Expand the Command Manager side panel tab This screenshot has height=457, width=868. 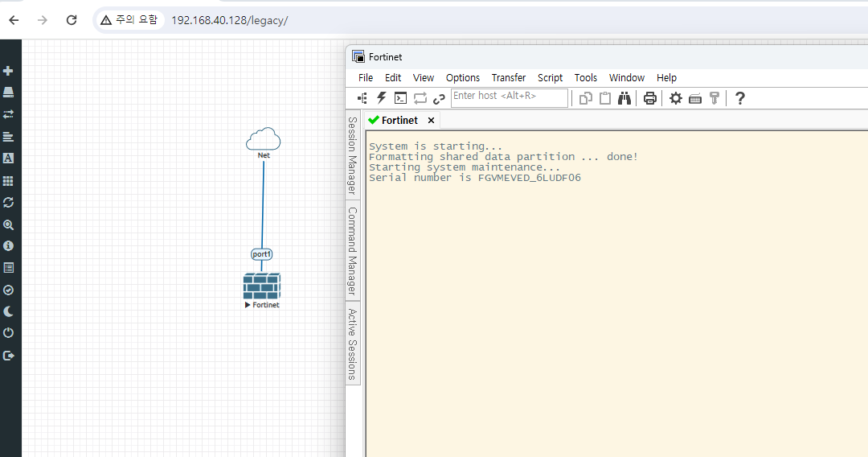tap(353, 251)
